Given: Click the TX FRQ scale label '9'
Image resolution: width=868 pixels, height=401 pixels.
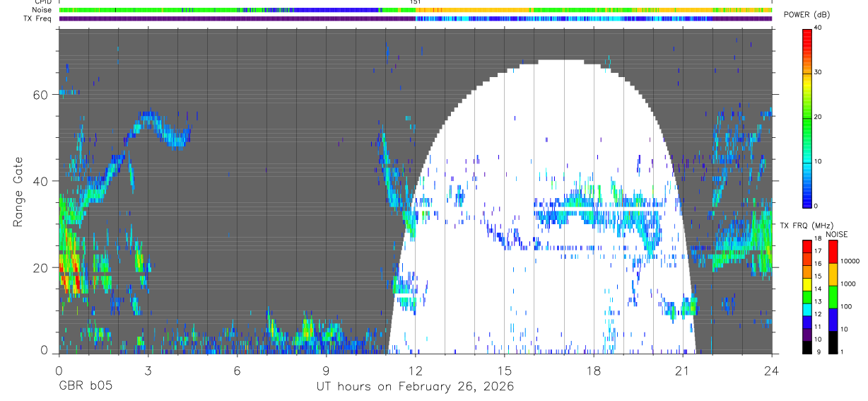Looking at the screenshot, I should tap(819, 352).
